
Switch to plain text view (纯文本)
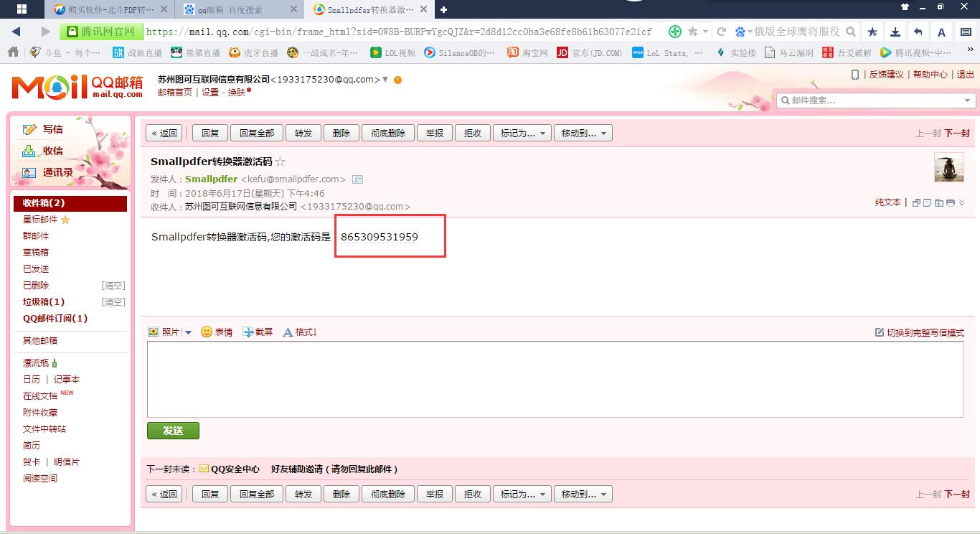(887, 202)
